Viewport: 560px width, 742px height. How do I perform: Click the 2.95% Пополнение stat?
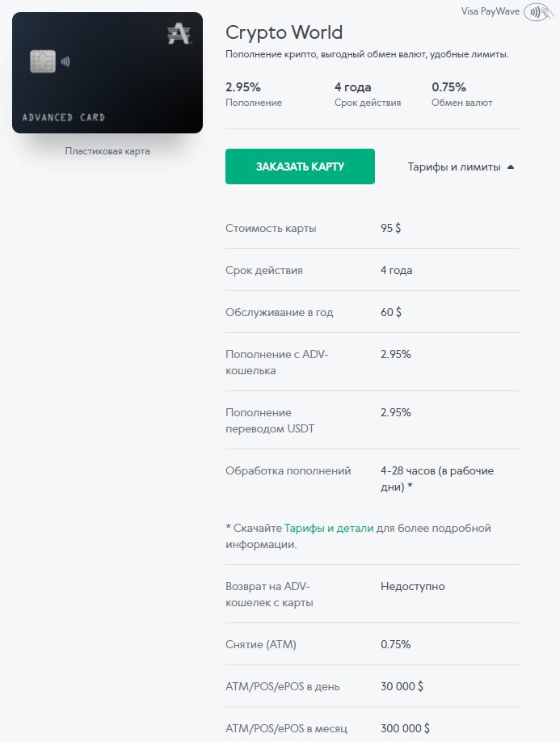254,95
